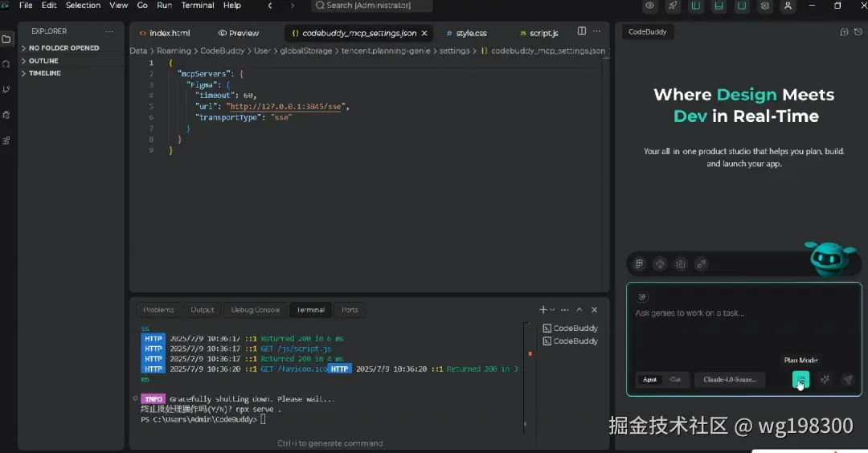
Task: Open Explorer panel more actions ellipsis
Action: click(109, 31)
